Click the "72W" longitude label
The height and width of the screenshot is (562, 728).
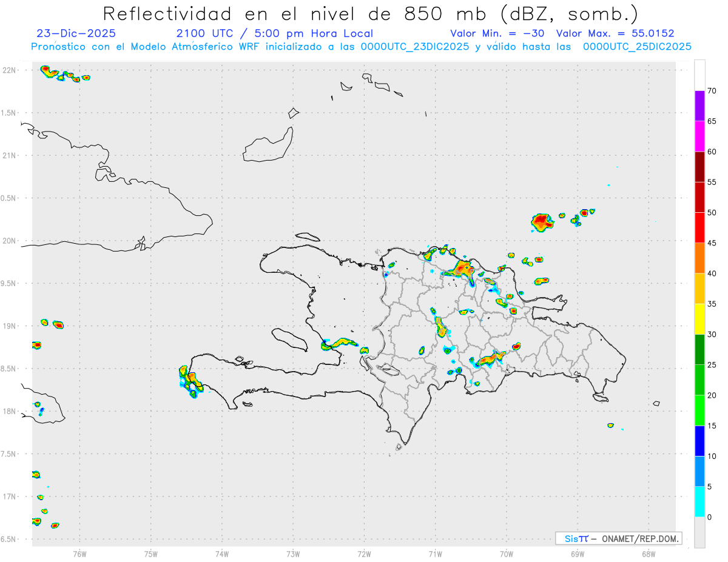pyautogui.click(x=365, y=553)
